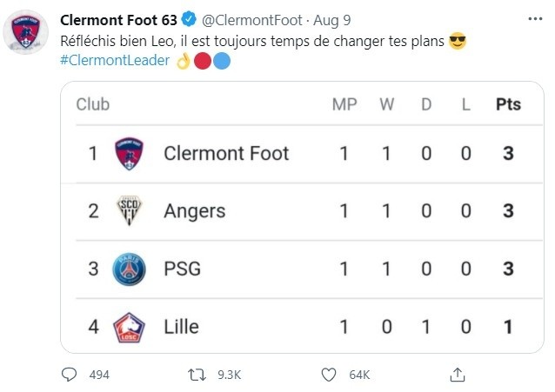Click the 9.3K retweet count
This screenshot has height=392, width=555.
point(230,375)
